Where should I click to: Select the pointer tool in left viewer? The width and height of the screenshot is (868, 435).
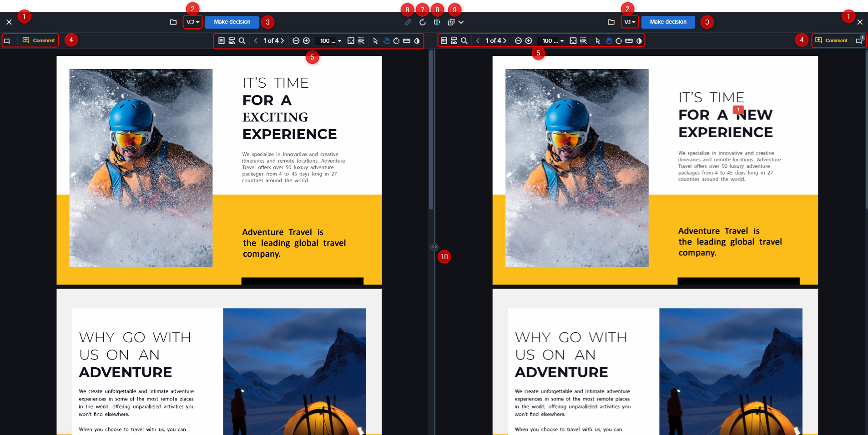(x=375, y=40)
